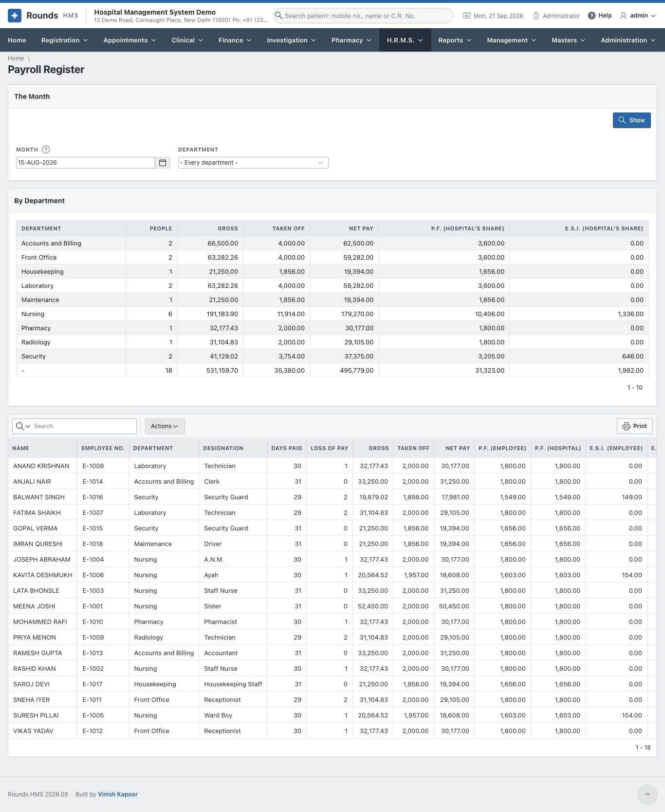The height and width of the screenshot is (812, 665).
Task: Click the Month field help icon
Action: pos(46,150)
